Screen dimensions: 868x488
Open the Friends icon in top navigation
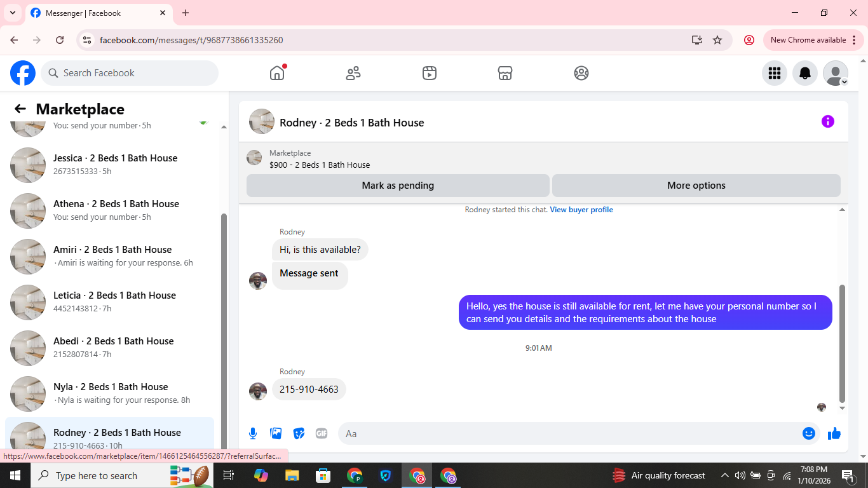pos(353,73)
